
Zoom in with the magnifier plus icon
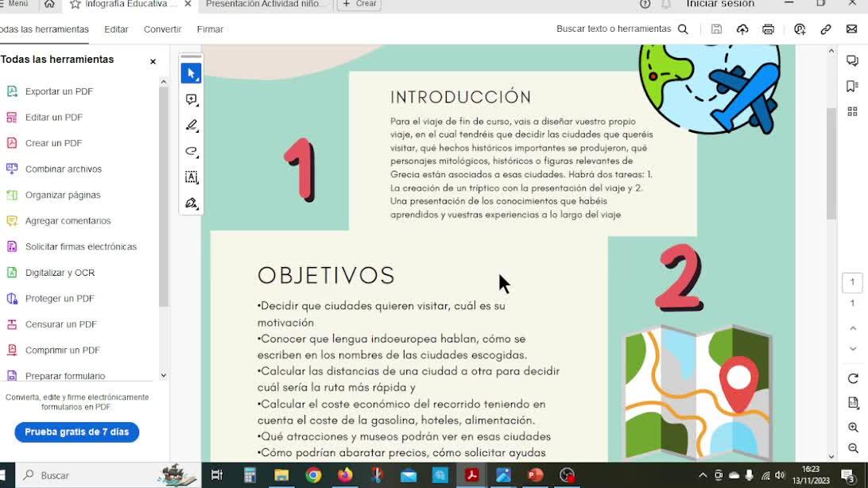(x=852, y=427)
